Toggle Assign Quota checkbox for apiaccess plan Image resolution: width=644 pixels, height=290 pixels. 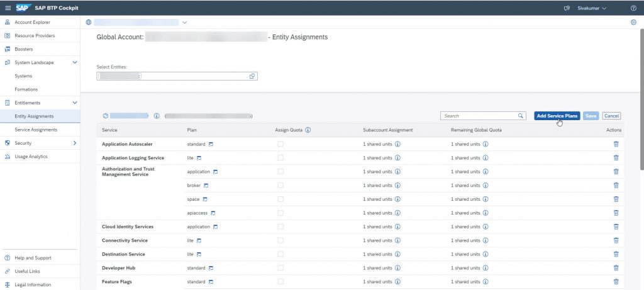click(x=280, y=213)
